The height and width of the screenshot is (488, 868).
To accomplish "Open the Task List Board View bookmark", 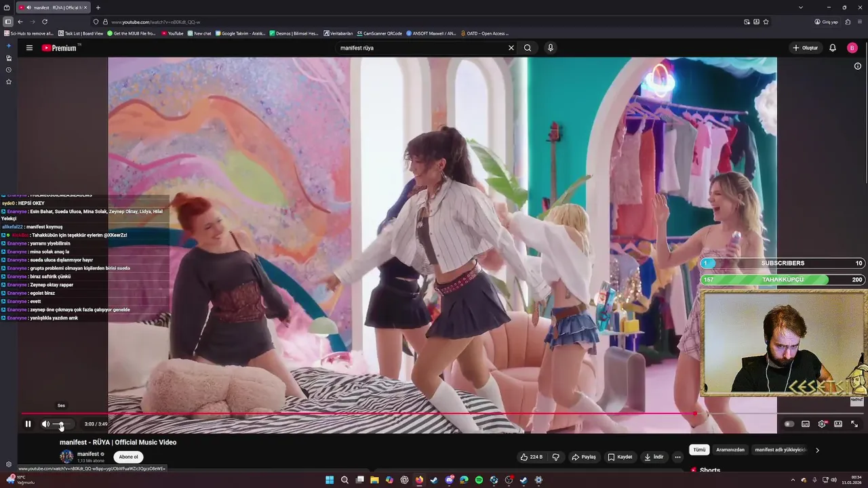I will (x=81, y=33).
